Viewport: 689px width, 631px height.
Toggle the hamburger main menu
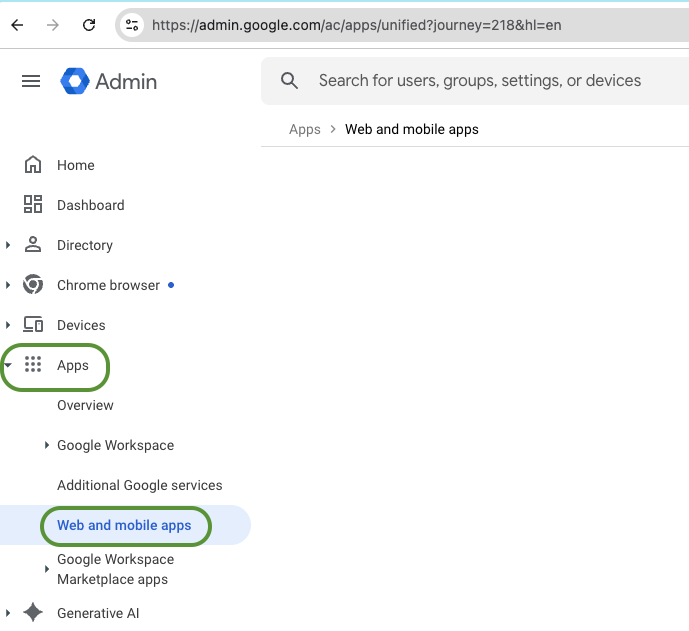coord(31,81)
